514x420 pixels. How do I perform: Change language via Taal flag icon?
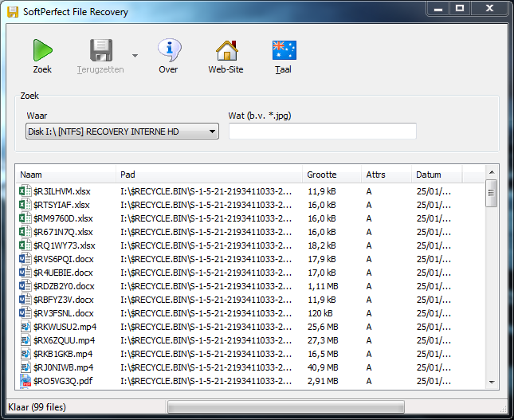coord(284,50)
